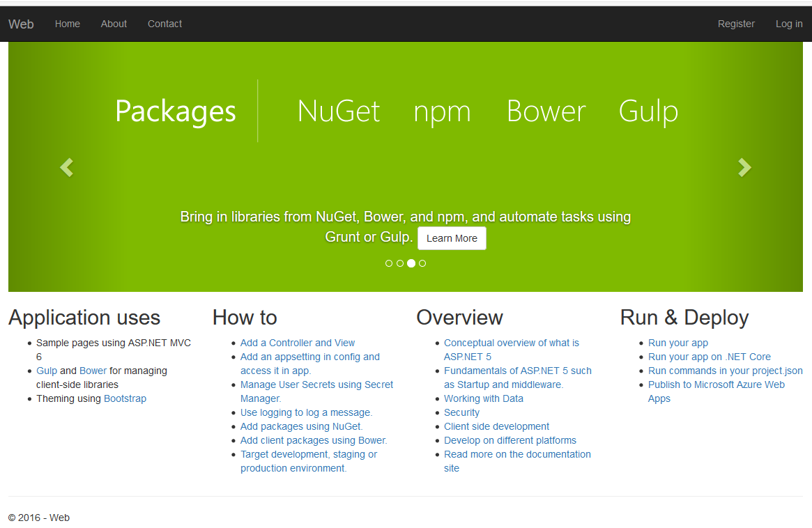Select the first carousel indicator dot
This screenshot has width=812, height=528.
tap(389, 263)
